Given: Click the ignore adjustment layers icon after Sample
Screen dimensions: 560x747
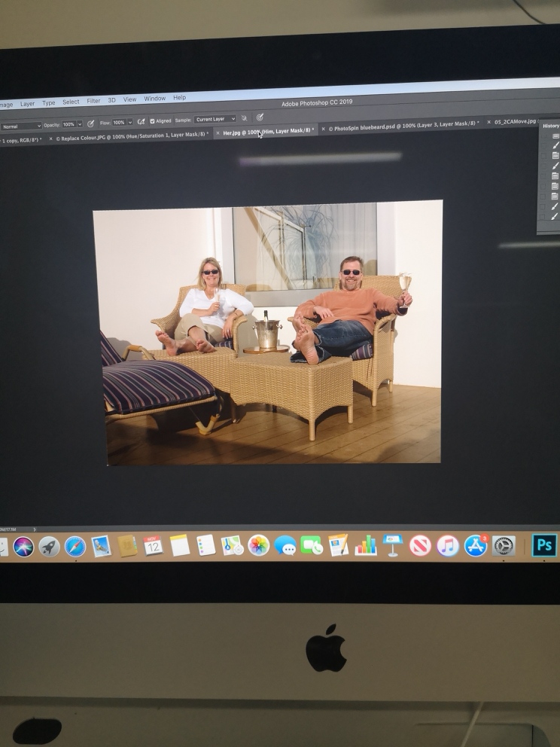Looking at the screenshot, I should [244, 118].
